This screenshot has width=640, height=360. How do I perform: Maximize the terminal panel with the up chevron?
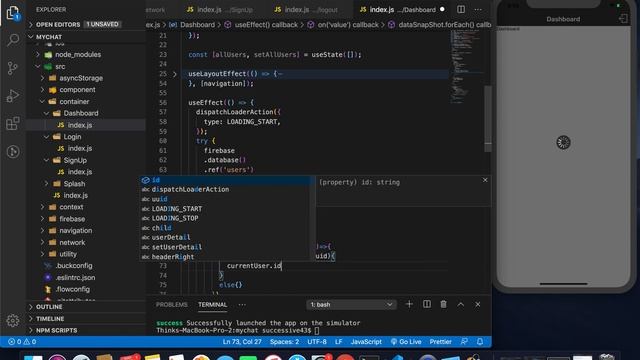(460, 304)
